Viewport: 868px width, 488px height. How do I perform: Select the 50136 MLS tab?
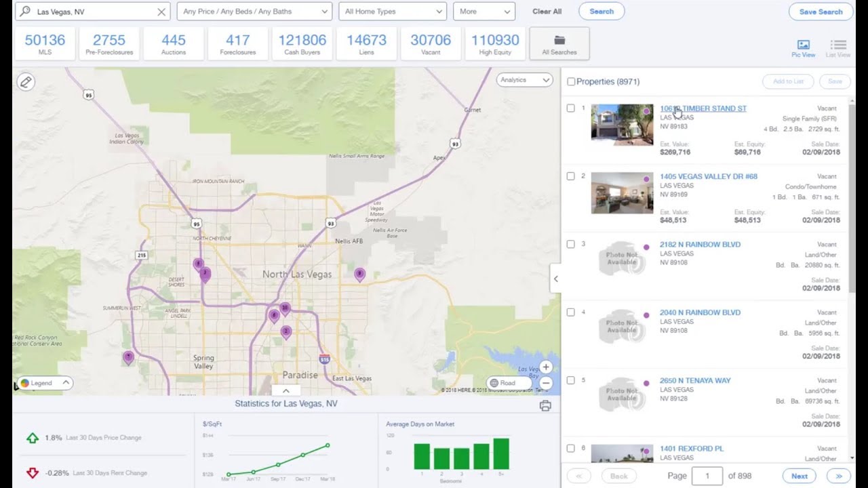[x=45, y=44]
